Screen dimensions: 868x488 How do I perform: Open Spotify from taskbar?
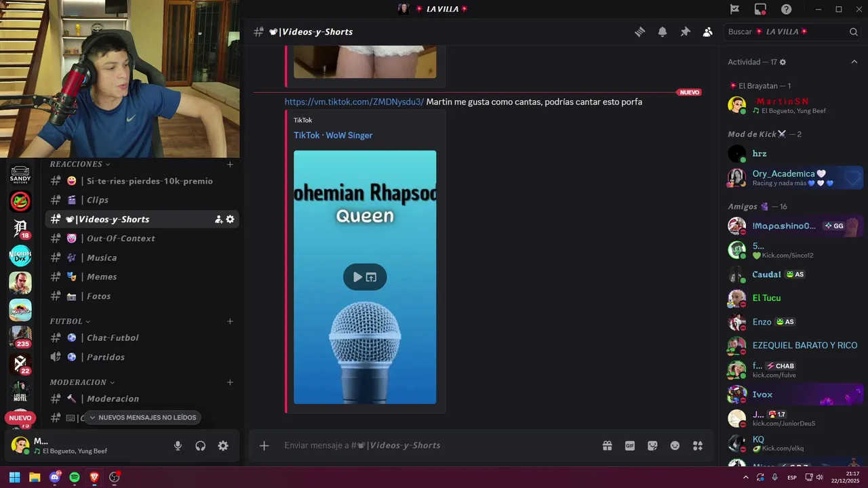click(x=75, y=477)
